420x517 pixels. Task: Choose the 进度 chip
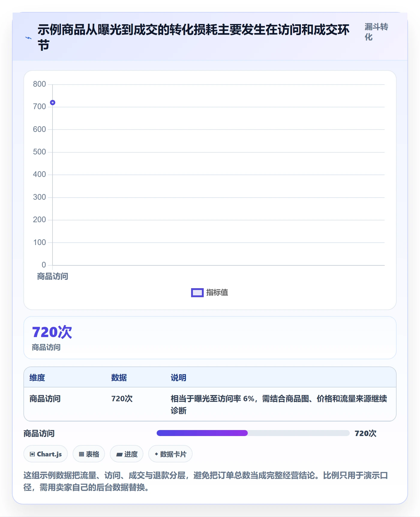click(127, 454)
